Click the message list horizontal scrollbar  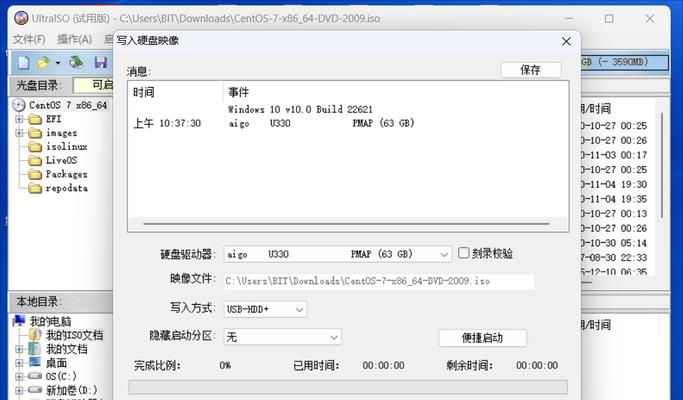tap(347, 224)
